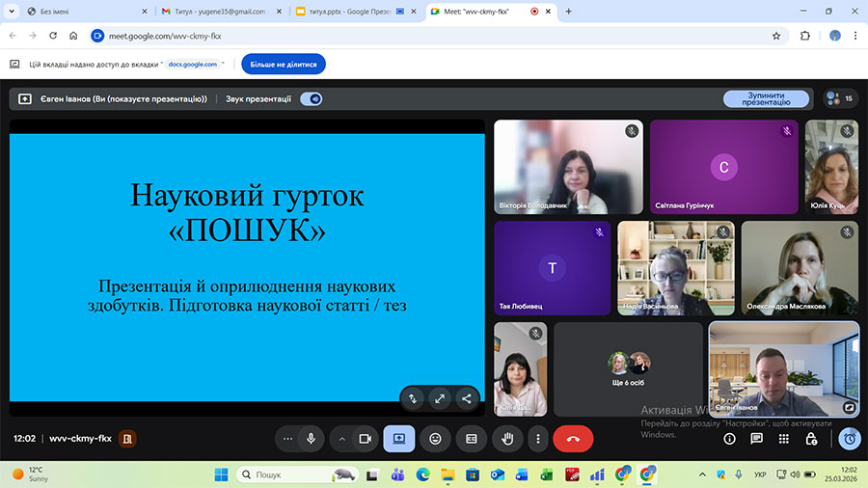The height and width of the screenshot is (488, 868).
Task: Open the participants count icon showing 15
Action: [x=839, y=98]
